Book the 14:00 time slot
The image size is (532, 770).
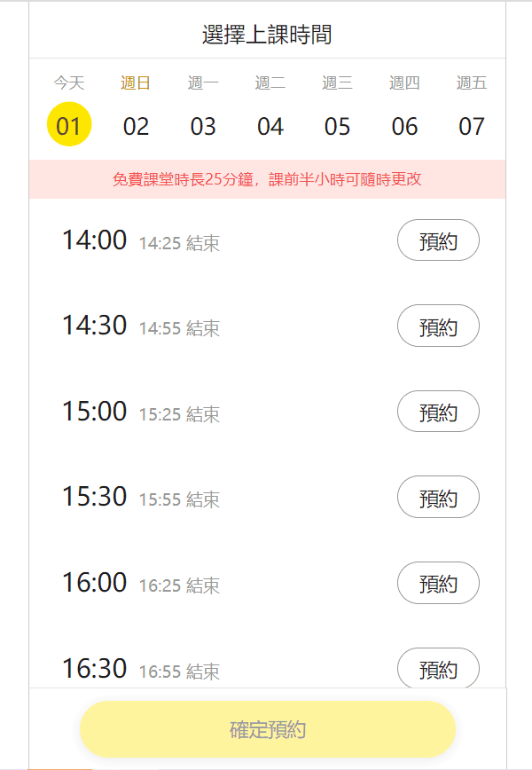pos(438,240)
